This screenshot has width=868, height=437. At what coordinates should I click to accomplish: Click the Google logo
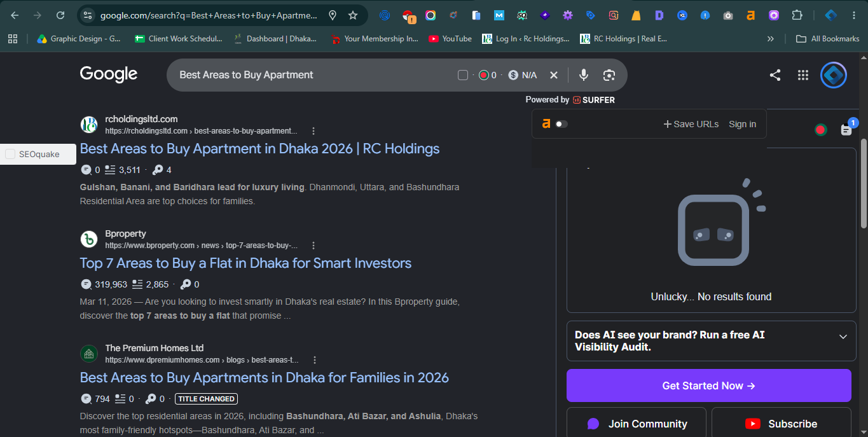[x=109, y=74]
